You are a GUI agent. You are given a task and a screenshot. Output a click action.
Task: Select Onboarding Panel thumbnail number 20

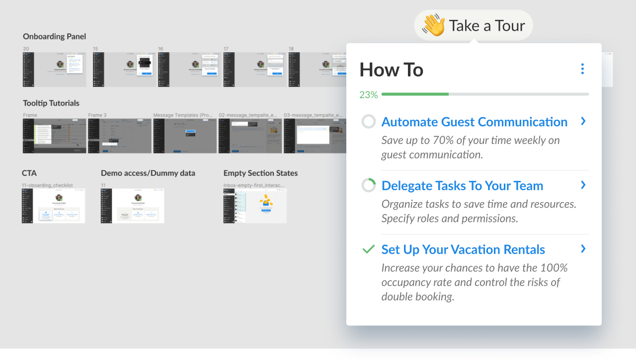tap(54, 70)
